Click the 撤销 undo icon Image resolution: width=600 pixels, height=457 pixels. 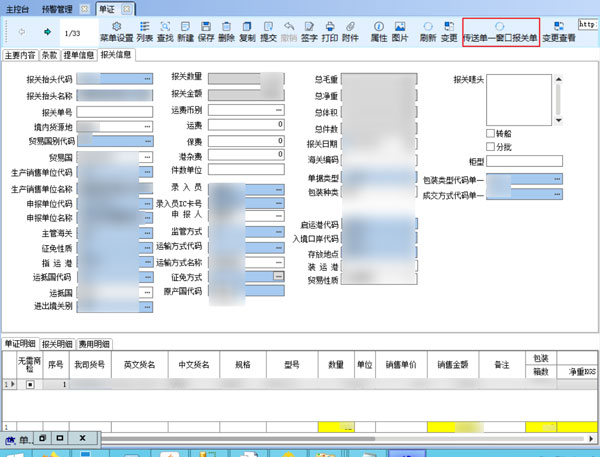[289, 32]
